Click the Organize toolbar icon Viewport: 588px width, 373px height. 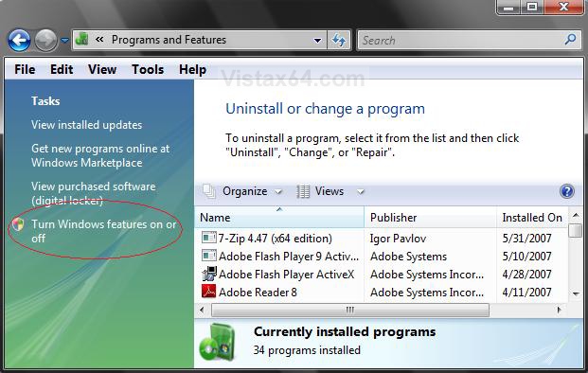pos(209,191)
